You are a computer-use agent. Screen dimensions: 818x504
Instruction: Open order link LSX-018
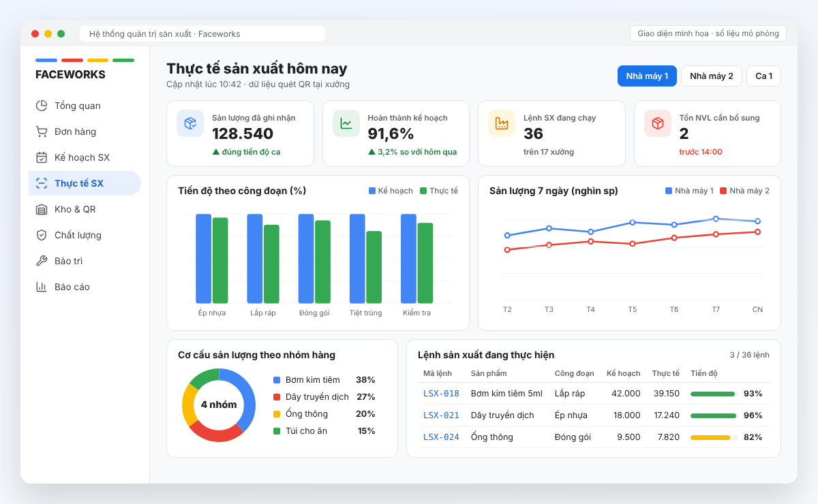pos(441,393)
